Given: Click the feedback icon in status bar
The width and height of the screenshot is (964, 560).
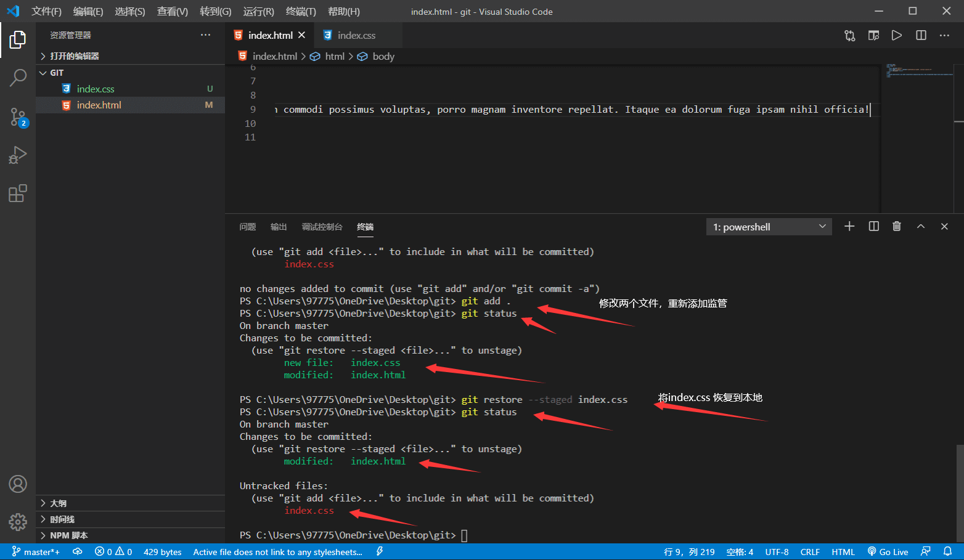Looking at the screenshot, I should (925, 552).
